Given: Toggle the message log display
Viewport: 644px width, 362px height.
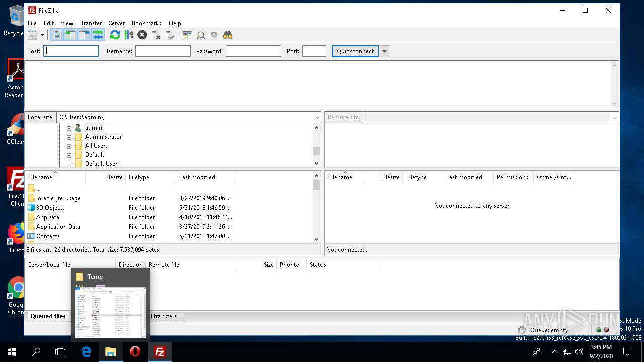Looking at the screenshot, I should click(x=57, y=35).
